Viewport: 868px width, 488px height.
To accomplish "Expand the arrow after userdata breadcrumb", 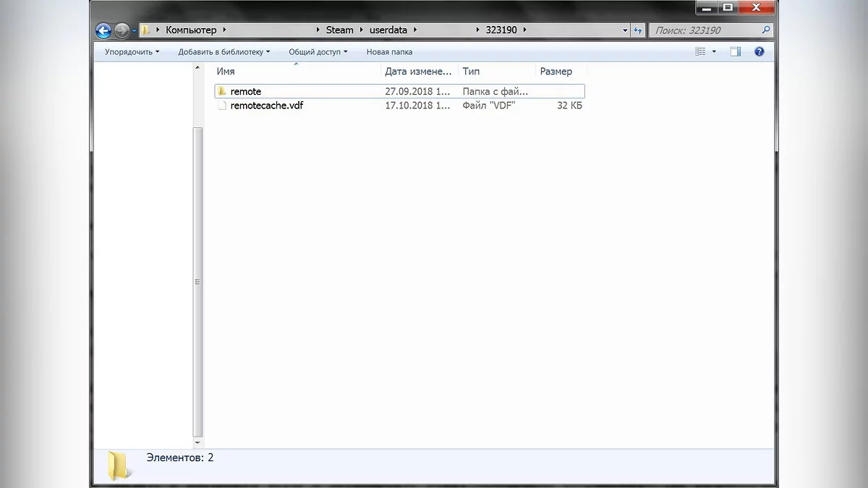I will pyautogui.click(x=415, y=30).
